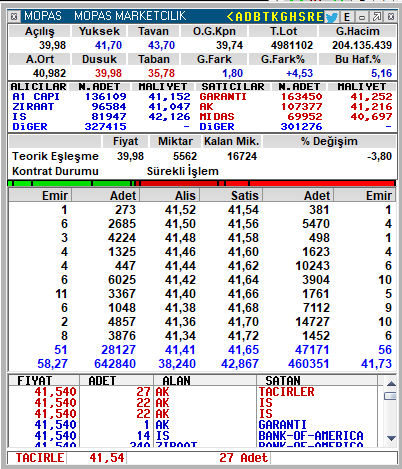This screenshot has height=469, width=402.
Task: Click the SATICILAR column header
Action: tap(233, 87)
